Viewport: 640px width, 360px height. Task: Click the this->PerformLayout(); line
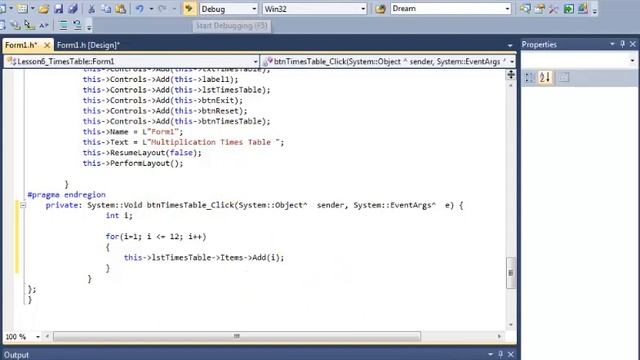click(x=133, y=163)
